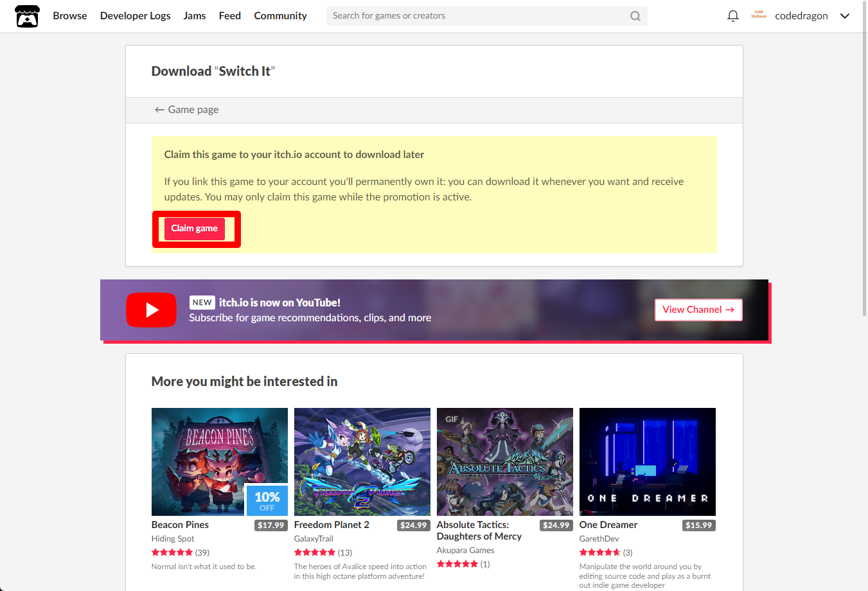
Task: Click the Freedom Planet 2 star rating
Action: [x=315, y=552]
